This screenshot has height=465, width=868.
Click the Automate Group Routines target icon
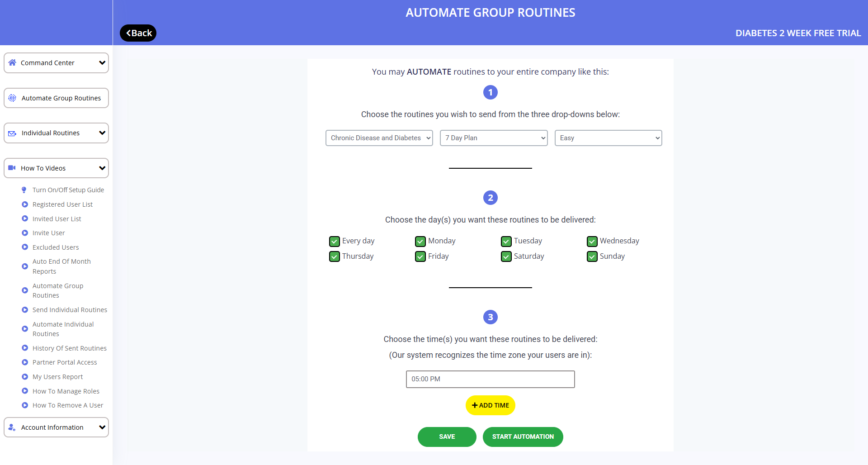pyautogui.click(x=12, y=98)
